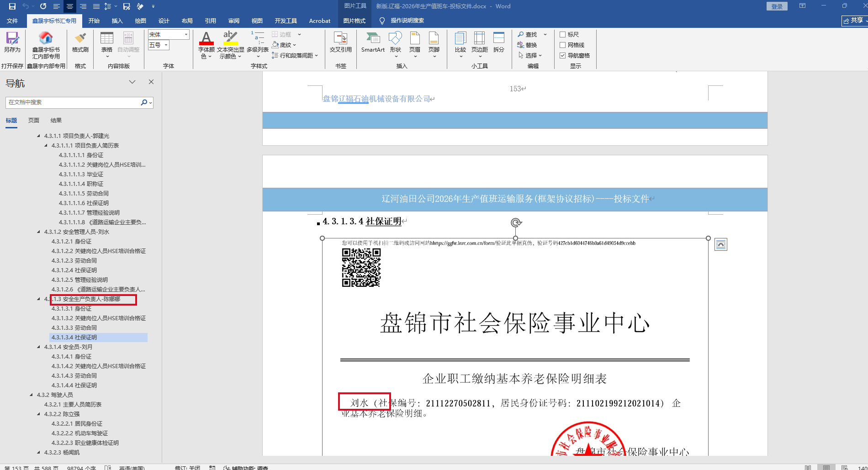
Task: Redo the last undone action
Action: (43, 6)
